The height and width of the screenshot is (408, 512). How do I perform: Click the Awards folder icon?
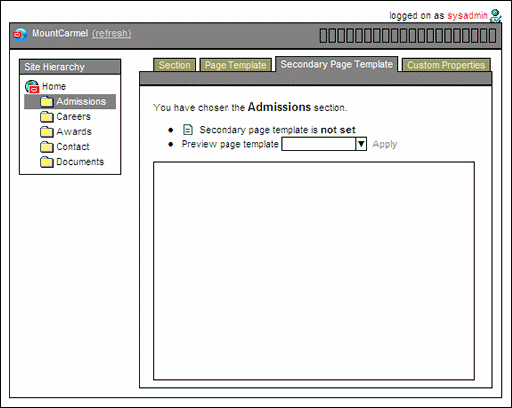point(47,132)
